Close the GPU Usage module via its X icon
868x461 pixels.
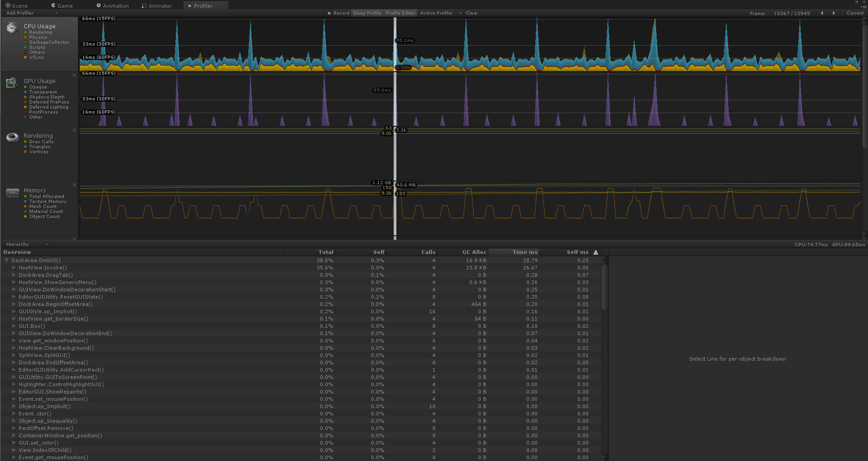[x=74, y=75]
